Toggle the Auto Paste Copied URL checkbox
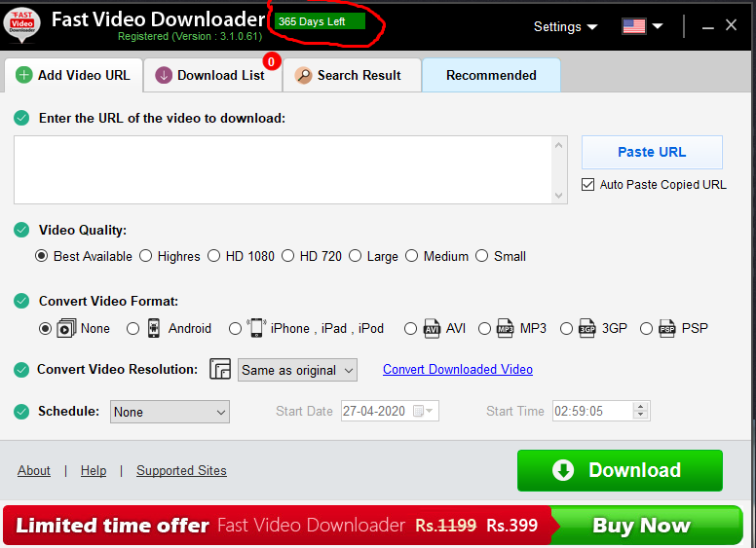Viewport: 756px width, 548px height. pyautogui.click(x=587, y=184)
